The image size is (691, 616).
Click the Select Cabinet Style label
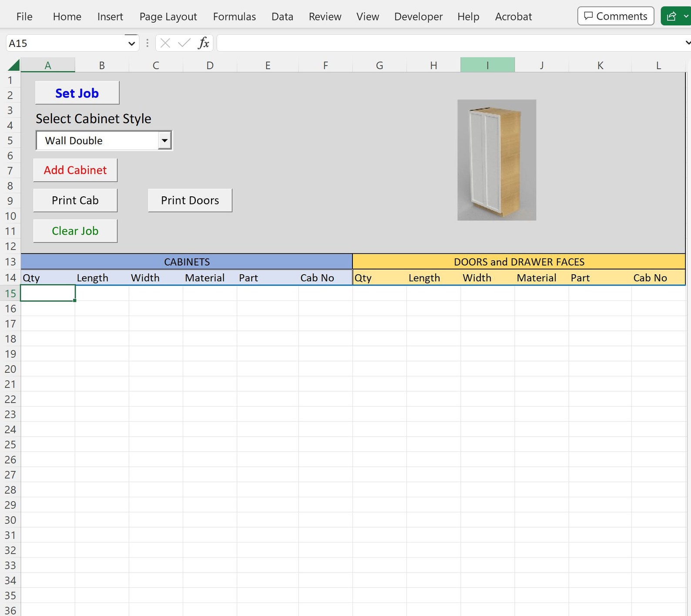[93, 118]
